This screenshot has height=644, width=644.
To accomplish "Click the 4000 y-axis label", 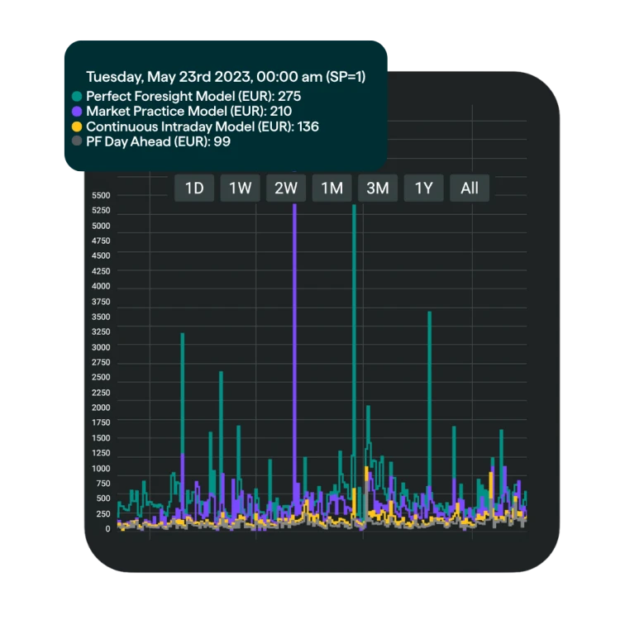I will (x=101, y=286).
